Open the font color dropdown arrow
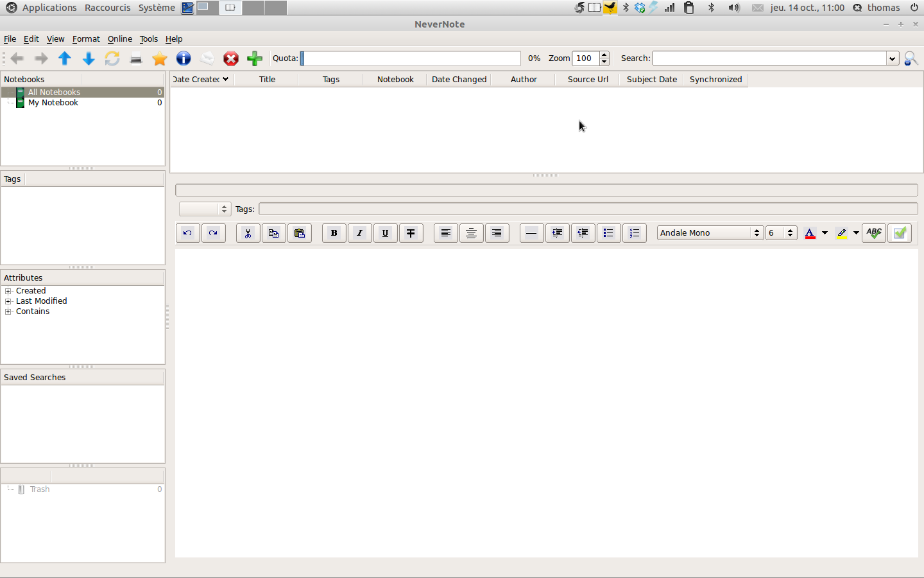This screenshot has height=578, width=924. click(825, 233)
